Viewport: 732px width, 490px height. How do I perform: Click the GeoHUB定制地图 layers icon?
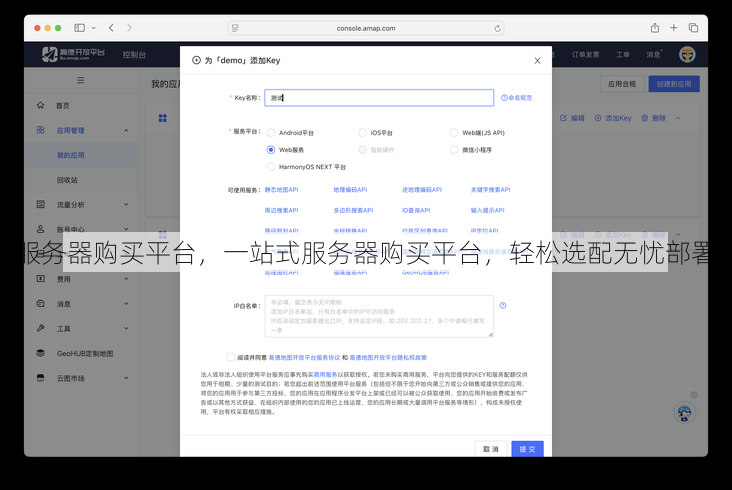pos(41,353)
